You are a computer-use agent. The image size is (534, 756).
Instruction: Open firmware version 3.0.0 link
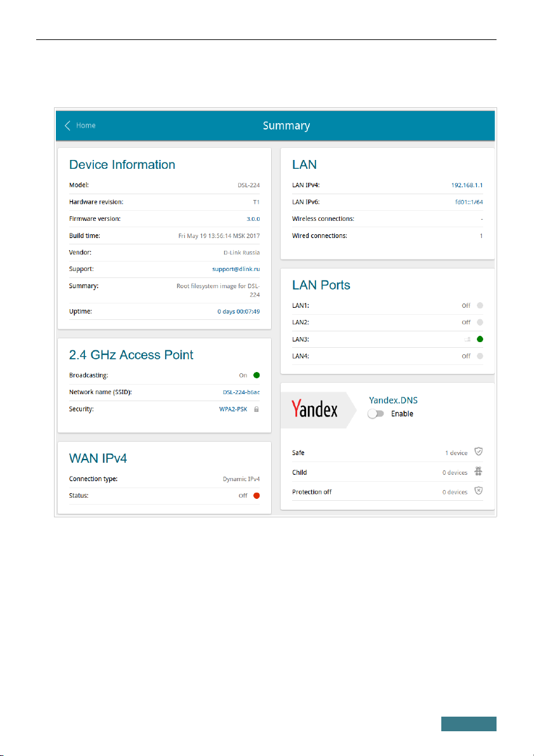point(253,219)
